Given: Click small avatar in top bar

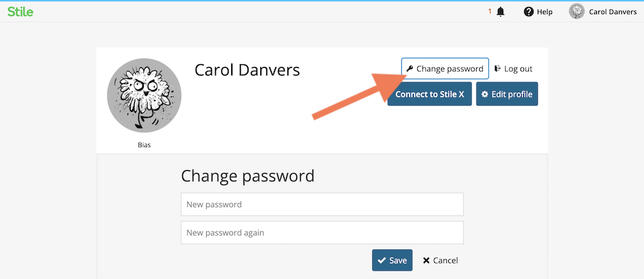Looking at the screenshot, I should (576, 12).
